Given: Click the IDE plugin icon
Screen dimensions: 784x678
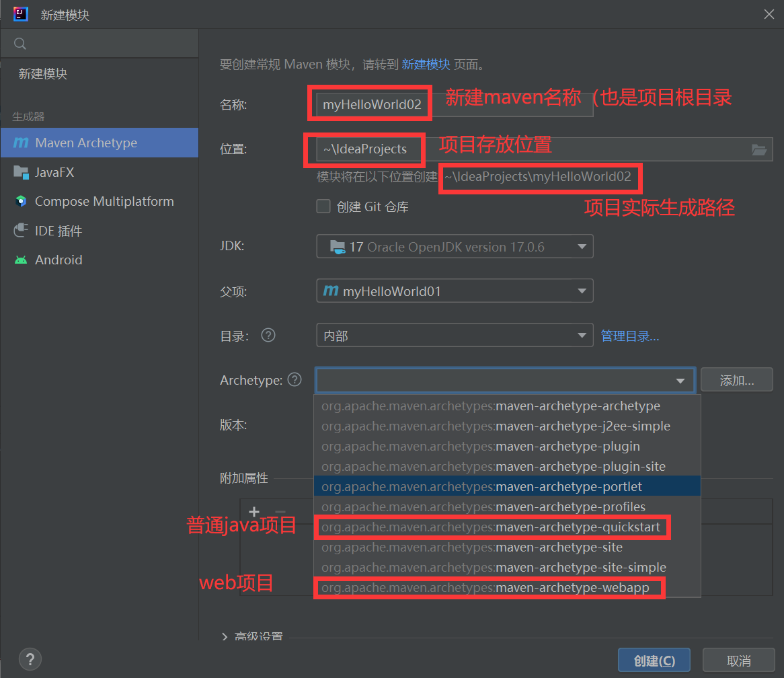Looking at the screenshot, I should tap(21, 231).
